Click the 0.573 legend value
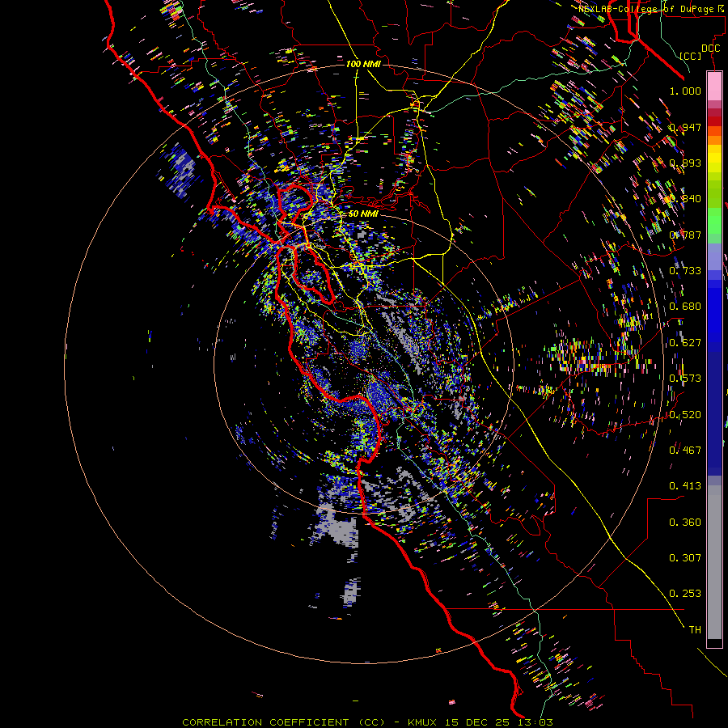 click(685, 378)
